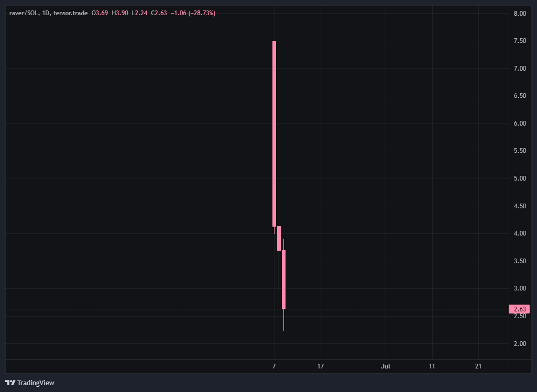
Task: Select the date label 7 on time axis
Action: [274, 366]
